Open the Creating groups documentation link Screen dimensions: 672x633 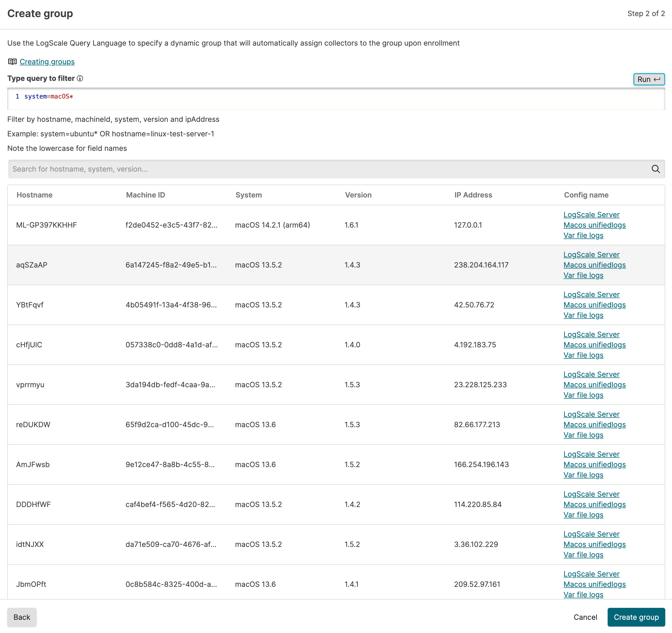point(47,61)
